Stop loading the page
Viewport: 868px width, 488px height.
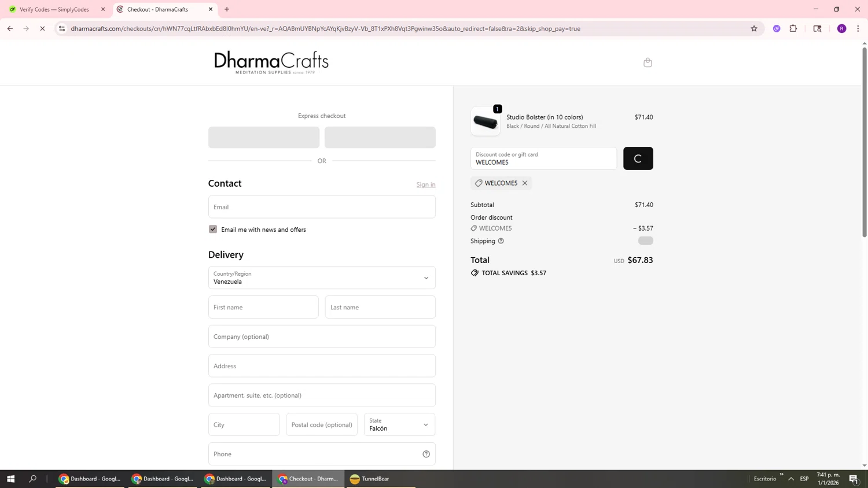pos(42,28)
